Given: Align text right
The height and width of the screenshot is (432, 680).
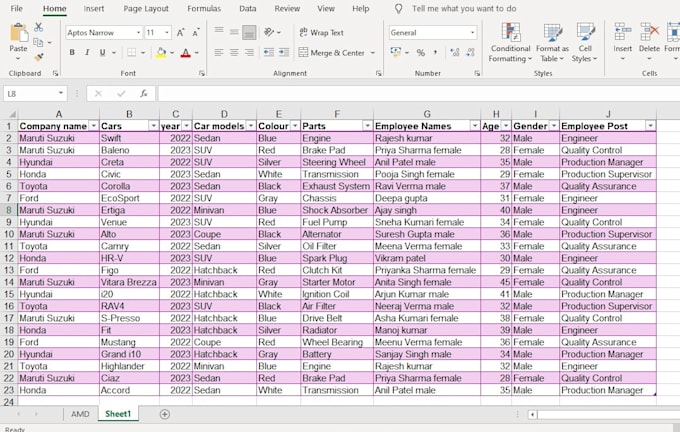Looking at the screenshot, I should tap(249, 52).
